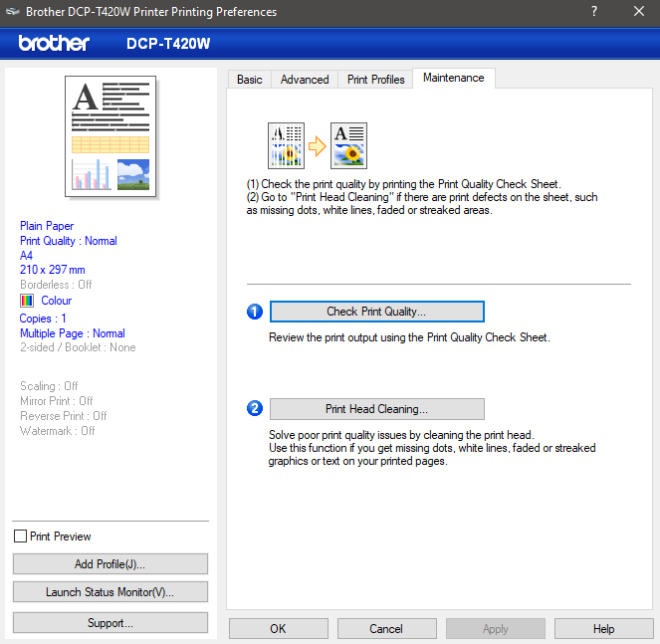
Task: Confirm settings with OK
Action: [x=278, y=628]
